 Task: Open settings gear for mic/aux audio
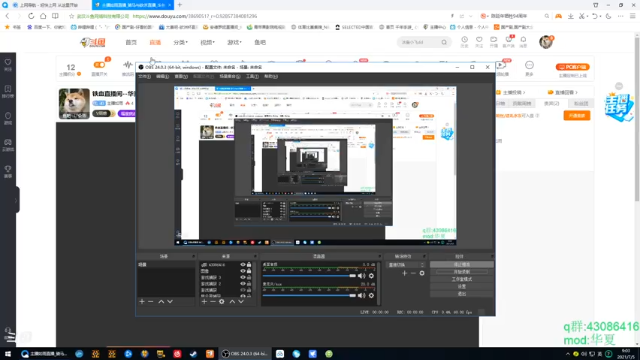pyautogui.click(x=371, y=296)
